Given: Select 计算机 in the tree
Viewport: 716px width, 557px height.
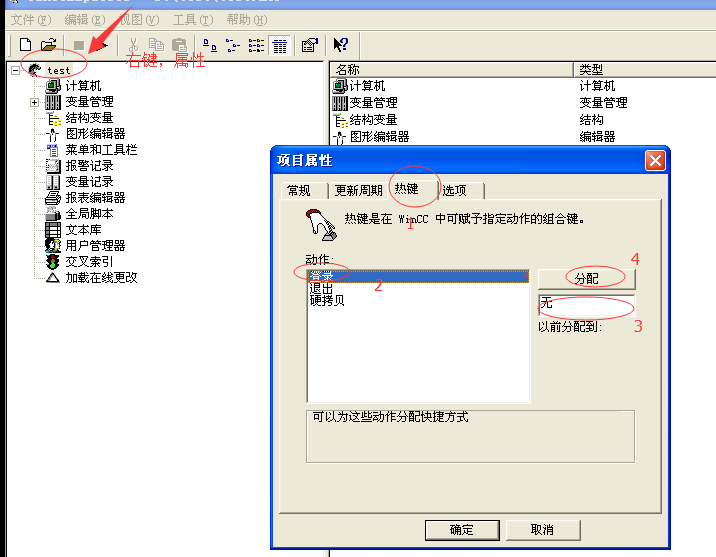Looking at the screenshot, I should [x=83, y=86].
